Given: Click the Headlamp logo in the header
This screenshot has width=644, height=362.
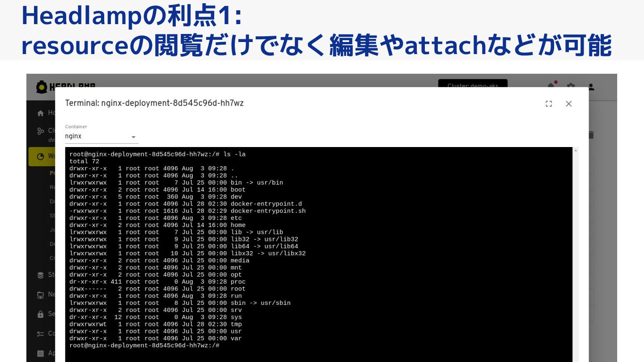Looking at the screenshot, I should click(x=65, y=87).
